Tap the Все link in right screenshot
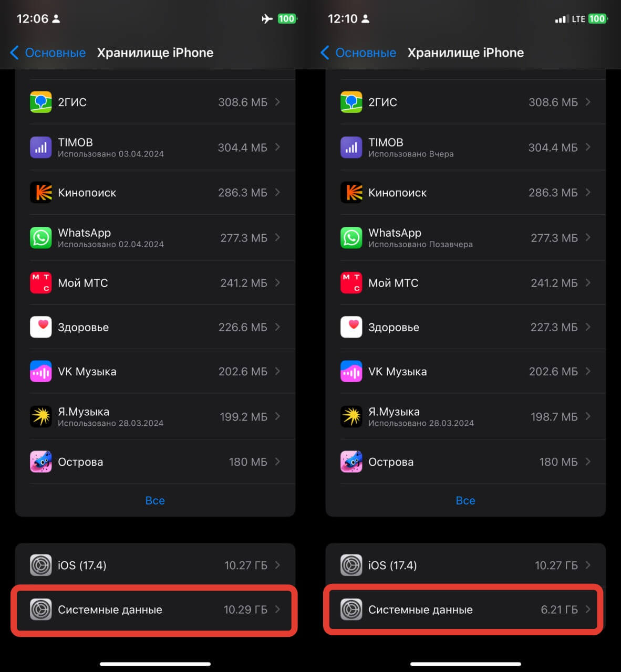Image resolution: width=621 pixels, height=672 pixels. 465,501
